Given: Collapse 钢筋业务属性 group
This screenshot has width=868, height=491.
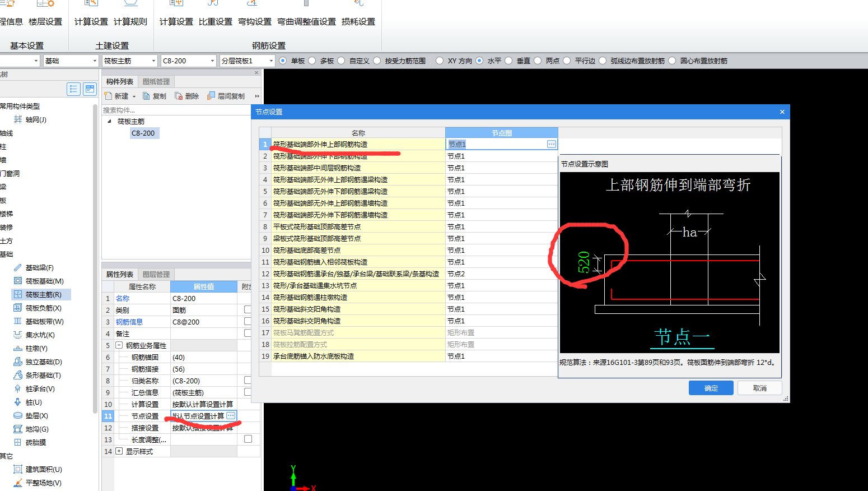Looking at the screenshot, I should (x=119, y=346).
